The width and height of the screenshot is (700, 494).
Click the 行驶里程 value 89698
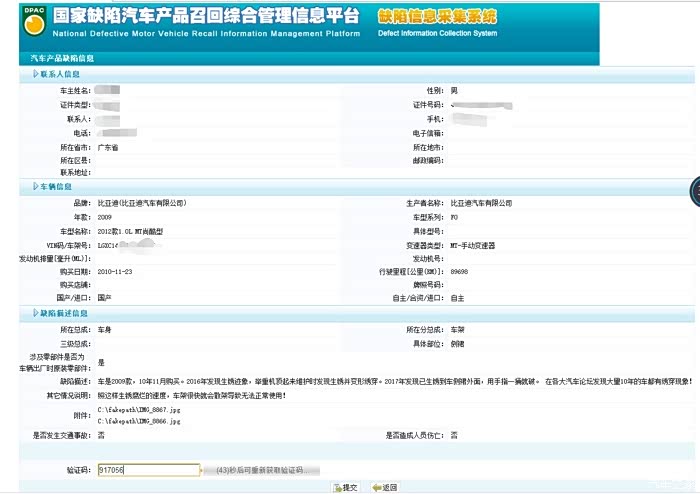click(x=460, y=271)
